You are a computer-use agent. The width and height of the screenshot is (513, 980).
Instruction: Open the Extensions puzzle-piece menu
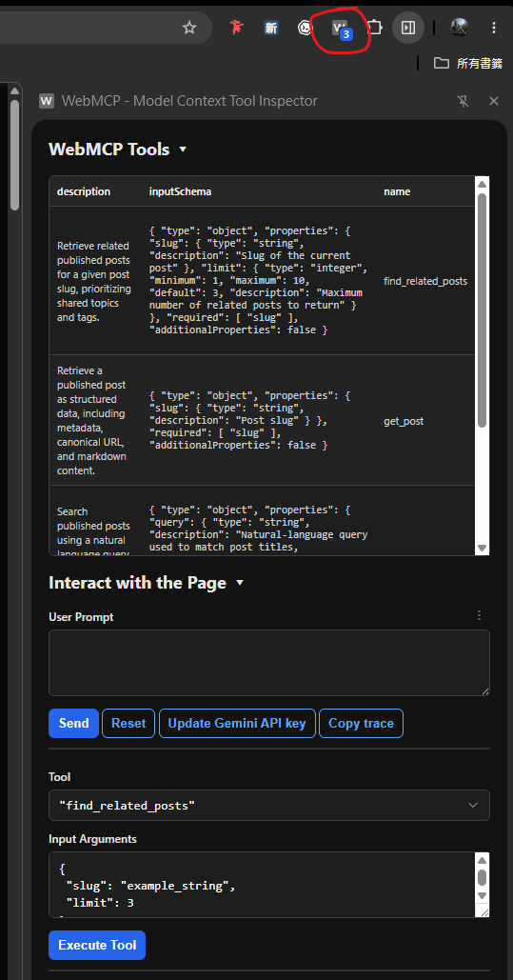(x=374, y=28)
